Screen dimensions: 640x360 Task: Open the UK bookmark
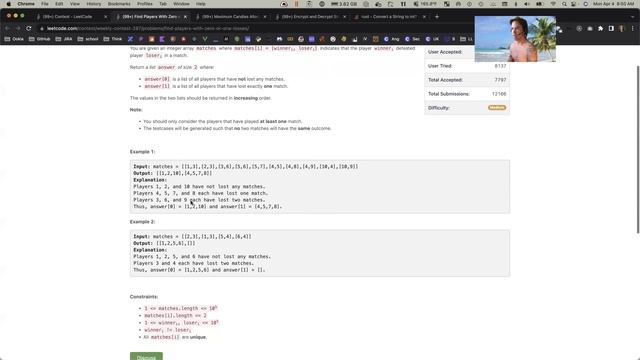point(432,39)
